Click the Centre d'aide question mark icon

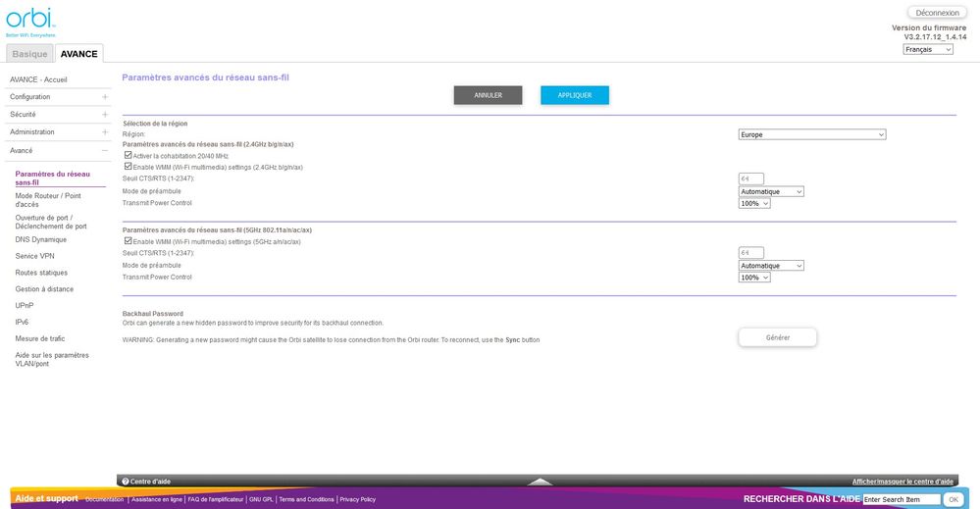[x=125, y=482]
